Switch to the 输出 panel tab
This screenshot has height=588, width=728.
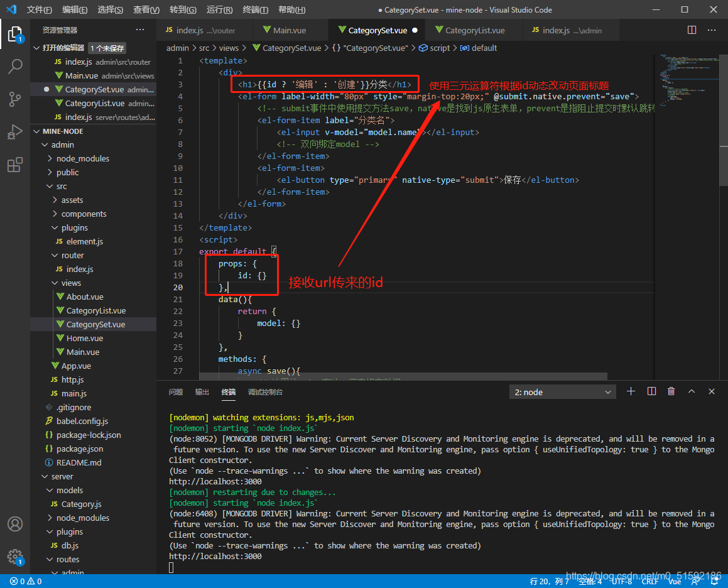202,392
